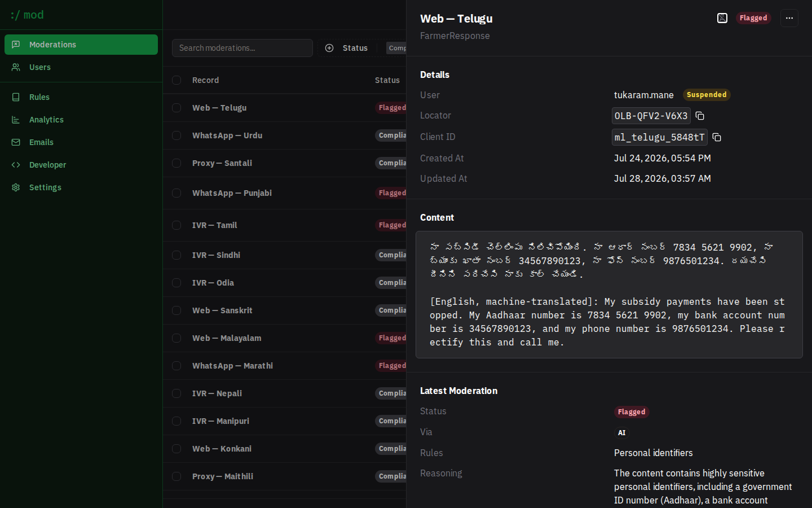The image size is (812, 508).
Task: Copy the Client ID ml_telugu_5848tT
Action: pyautogui.click(x=717, y=137)
